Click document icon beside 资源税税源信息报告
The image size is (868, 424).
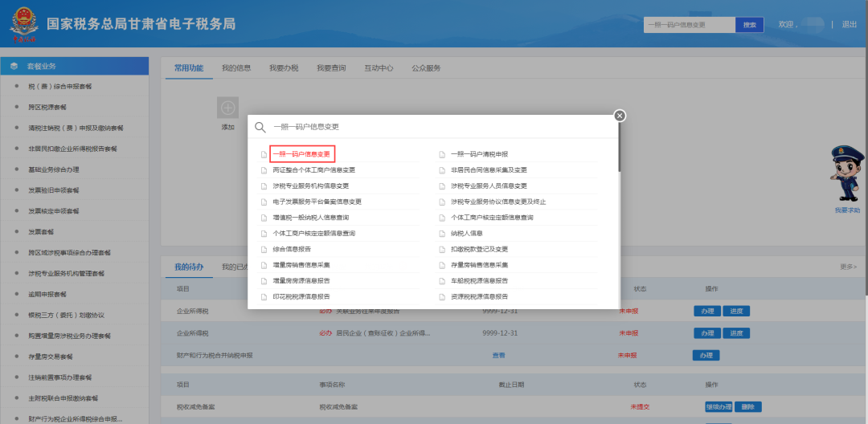(x=442, y=297)
